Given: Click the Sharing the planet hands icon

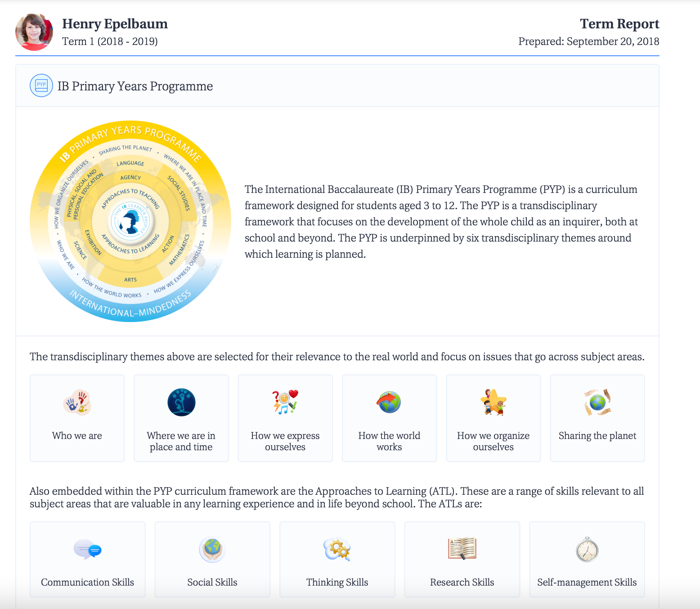Looking at the screenshot, I should pos(597,402).
